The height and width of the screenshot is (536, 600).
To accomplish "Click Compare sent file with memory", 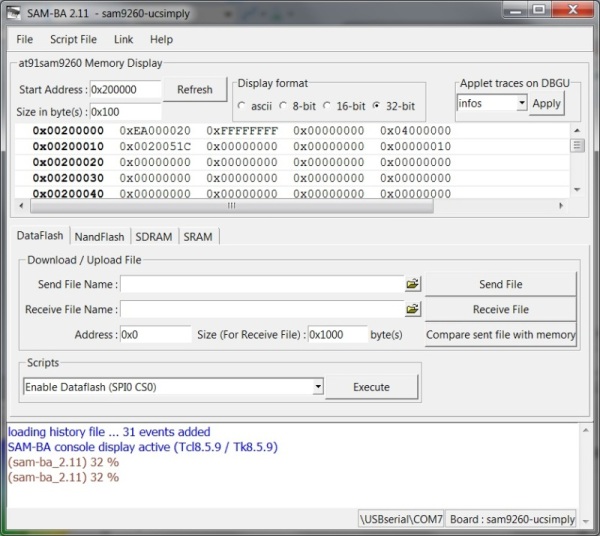I will coord(501,335).
